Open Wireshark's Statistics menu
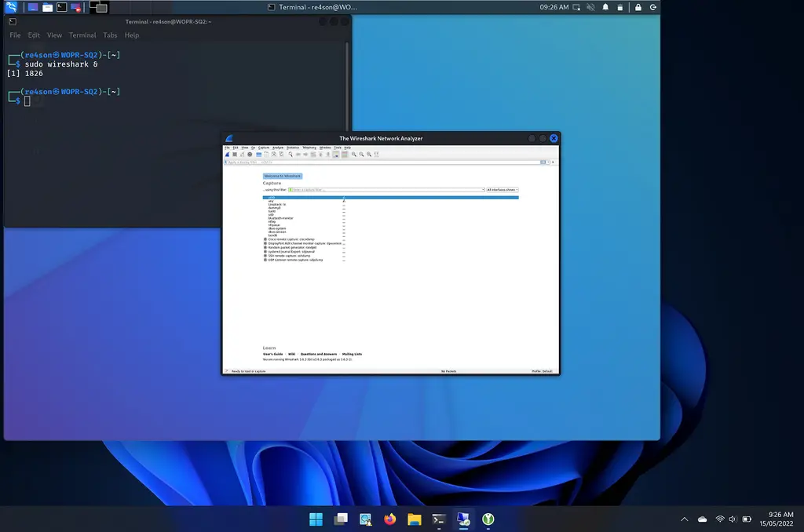804x532 pixels. [x=293, y=148]
